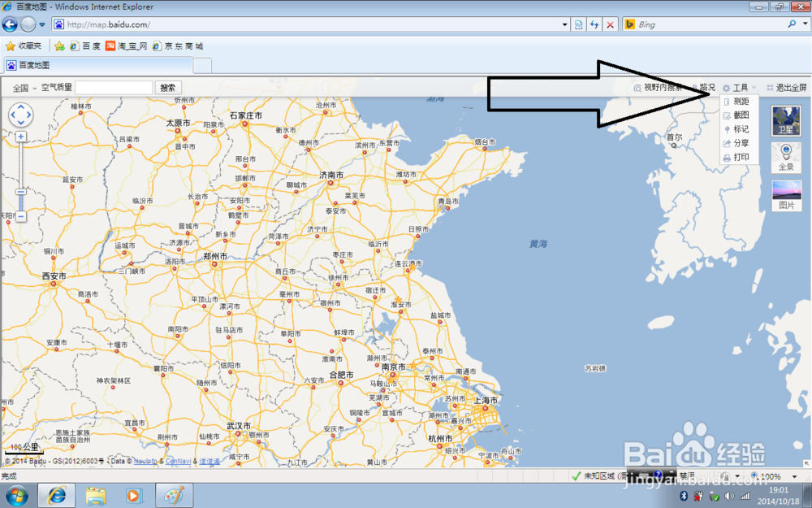Click the 南京市 city label
The height and width of the screenshot is (508, 812).
[x=394, y=367]
